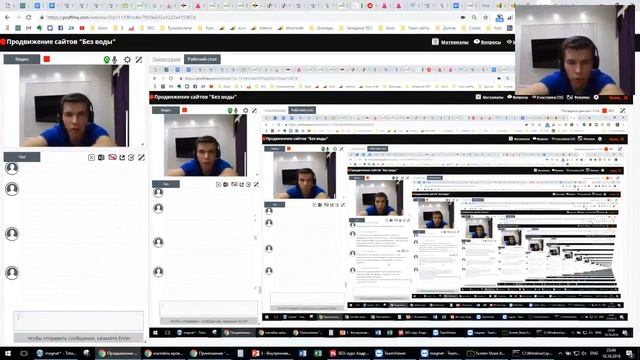Focus the chat message input field
The width and height of the screenshot is (640, 360).
click(78, 320)
